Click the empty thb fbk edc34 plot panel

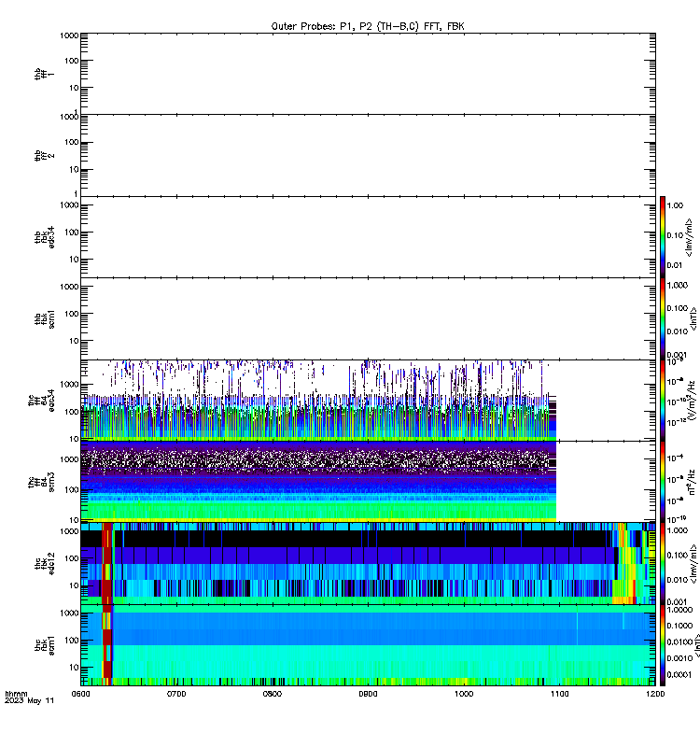pyautogui.click(x=368, y=237)
